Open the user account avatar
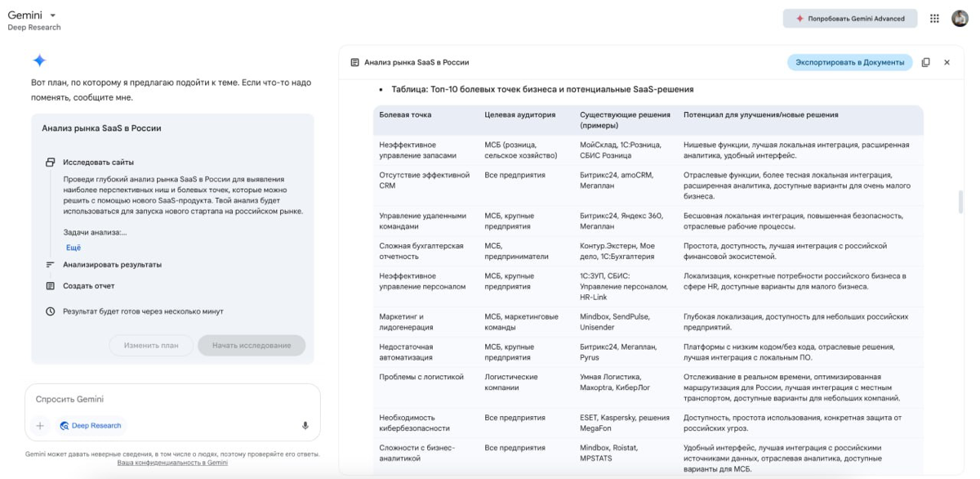Image resolution: width=980 pixels, height=479 pixels. (960, 18)
